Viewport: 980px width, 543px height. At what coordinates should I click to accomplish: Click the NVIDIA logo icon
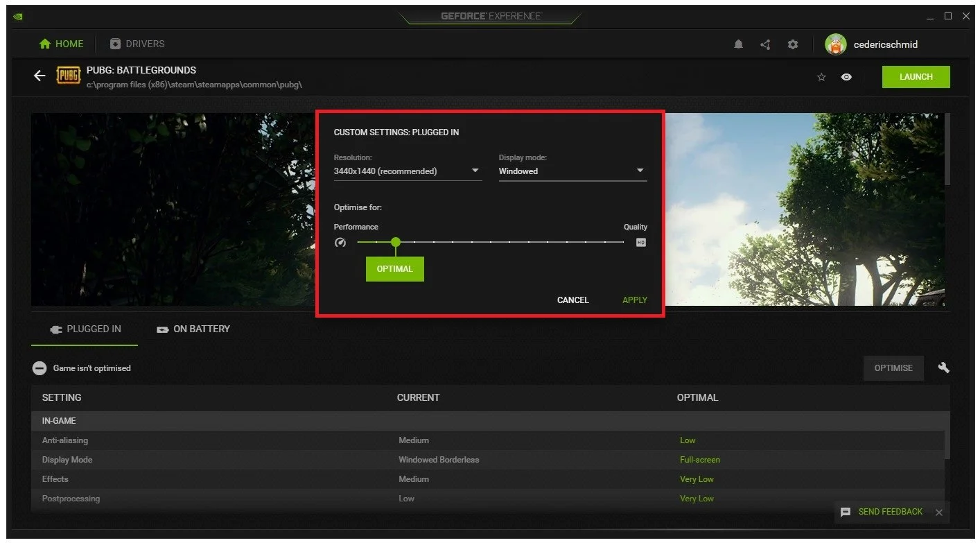[18, 17]
